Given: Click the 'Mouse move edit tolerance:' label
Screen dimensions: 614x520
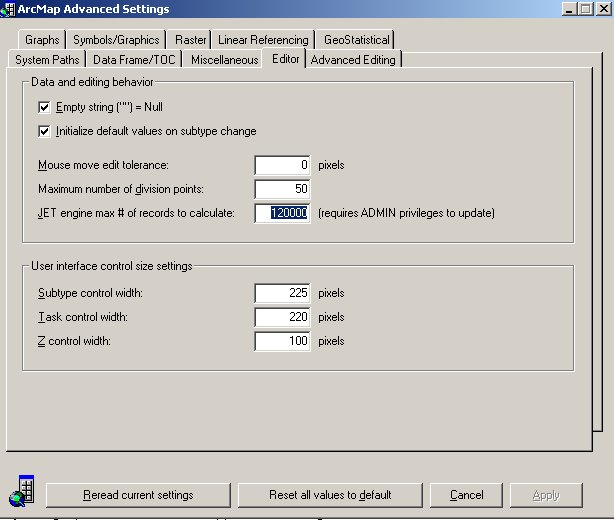Looking at the screenshot, I should point(103,165).
